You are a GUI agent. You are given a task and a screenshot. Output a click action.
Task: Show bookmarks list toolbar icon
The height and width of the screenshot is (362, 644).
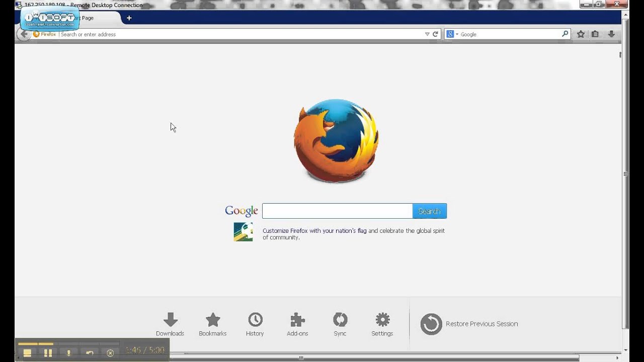595,34
